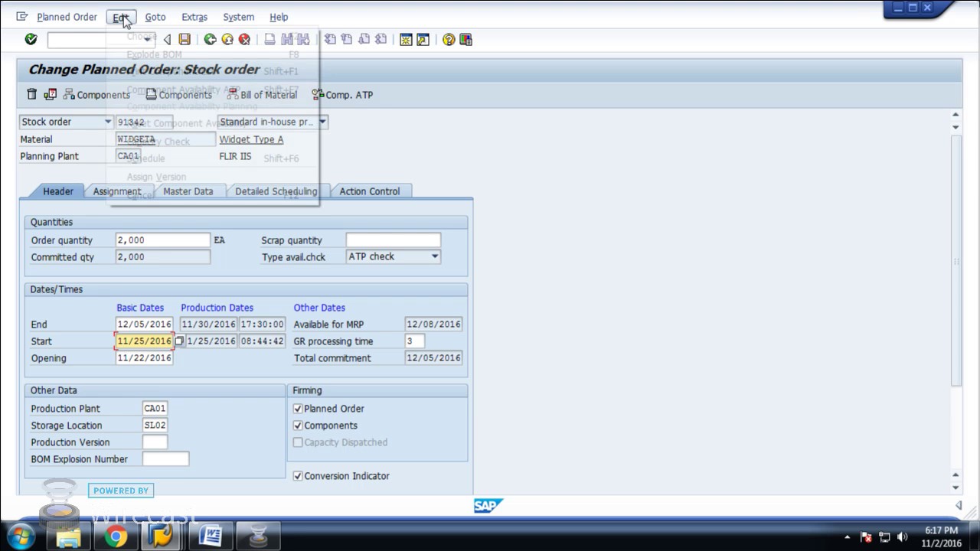Run the Comp. ATP check
This screenshot has height=551, width=980.
pos(342,94)
